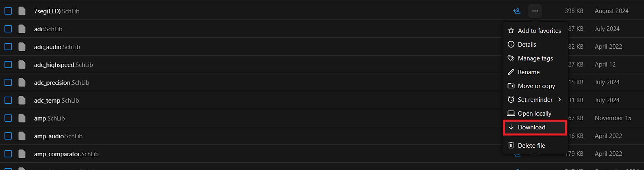Screen dimensions: 644x170
Task: Click the three-dots actions button for 7seg(LED).SchLib
Action: [x=535, y=11]
